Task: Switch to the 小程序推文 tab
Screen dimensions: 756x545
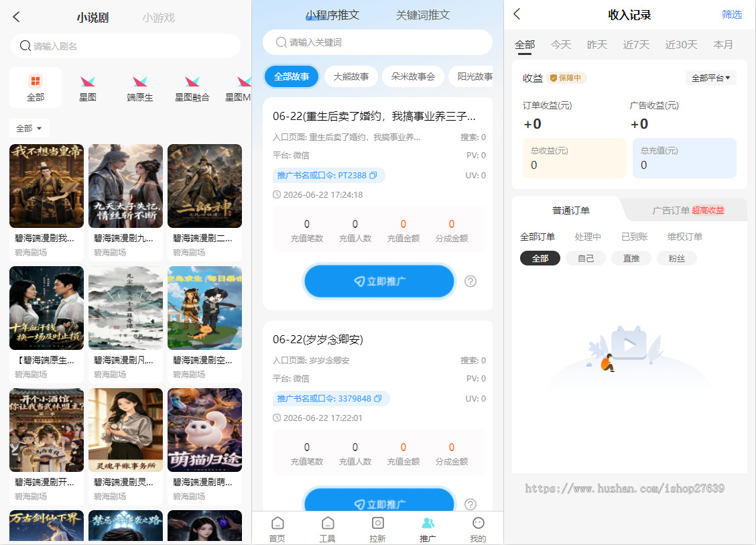Action: point(332,15)
